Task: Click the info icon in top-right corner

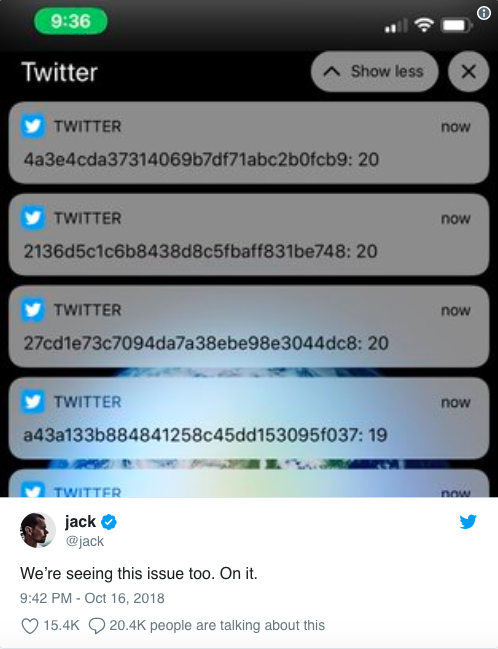Action: 484,13
